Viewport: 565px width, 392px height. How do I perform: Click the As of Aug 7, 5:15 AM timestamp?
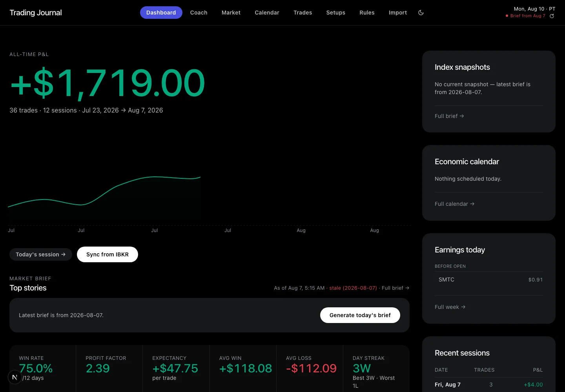(x=299, y=288)
